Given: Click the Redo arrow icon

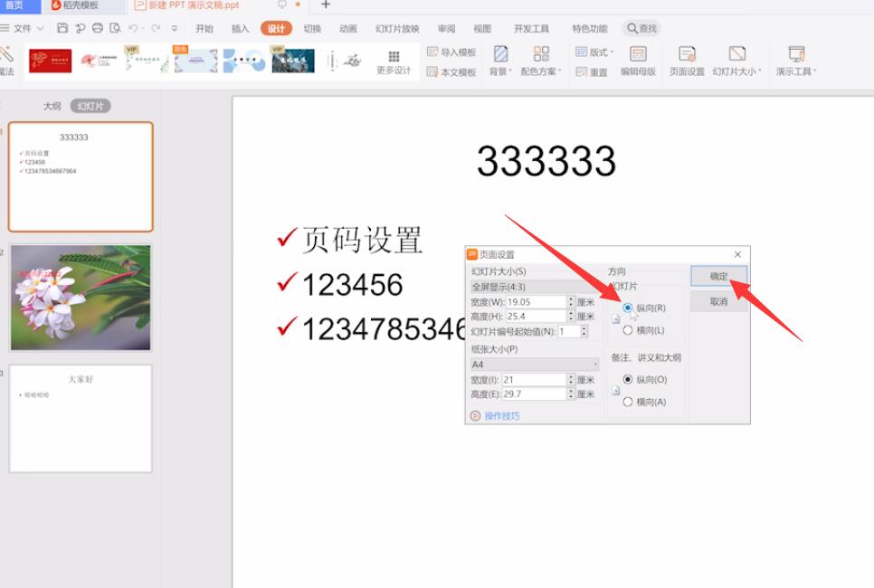Looking at the screenshot, I should point(156,28).
